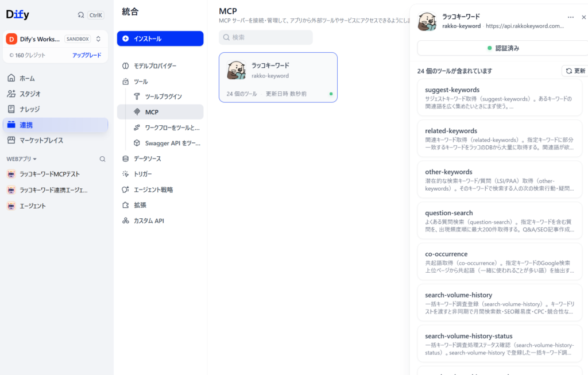Open スタジオ in the sidebar
The image size is (588, 375).
[x=56, y=94]
